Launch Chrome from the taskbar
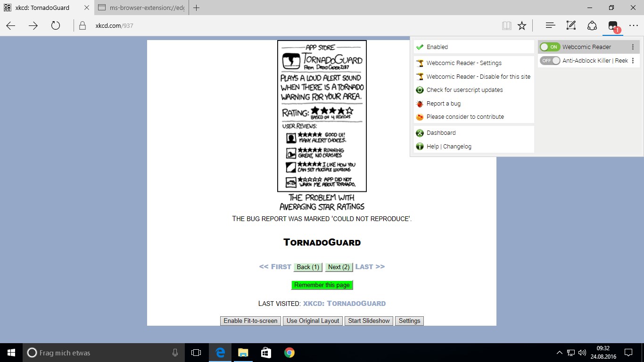 [x=289, y=353]
